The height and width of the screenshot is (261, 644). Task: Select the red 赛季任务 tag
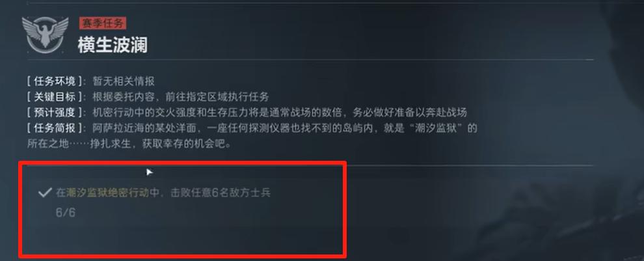tap(103, 23)
